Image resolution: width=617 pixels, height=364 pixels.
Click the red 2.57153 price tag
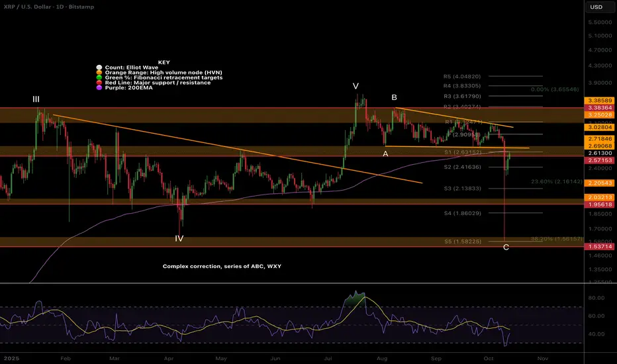click(600, 161)
